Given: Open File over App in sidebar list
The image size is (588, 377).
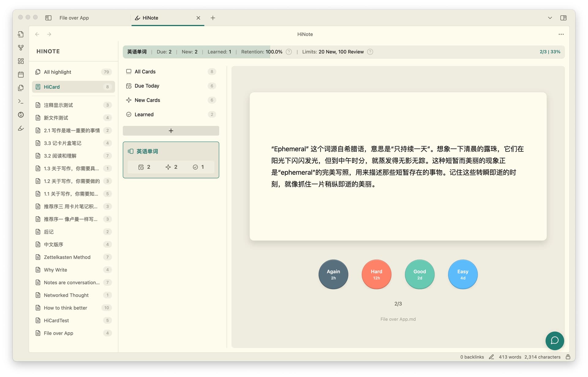Looking at the screenshot, I should [73, 333].
